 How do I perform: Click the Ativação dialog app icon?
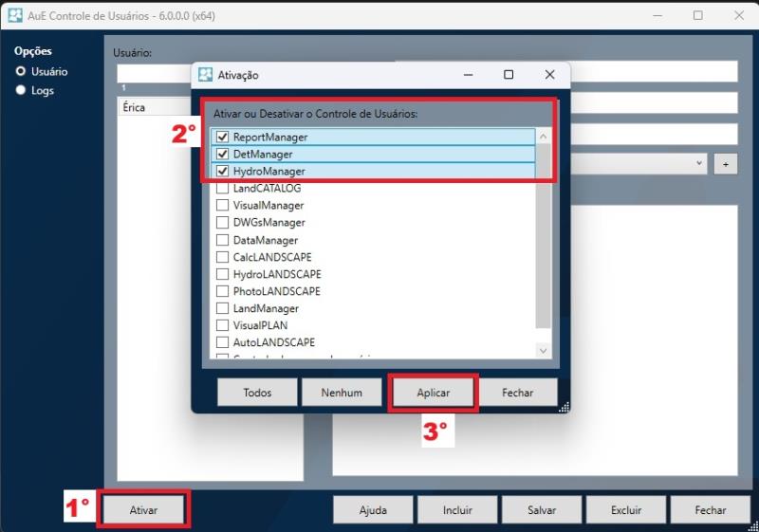coord(205,75)
